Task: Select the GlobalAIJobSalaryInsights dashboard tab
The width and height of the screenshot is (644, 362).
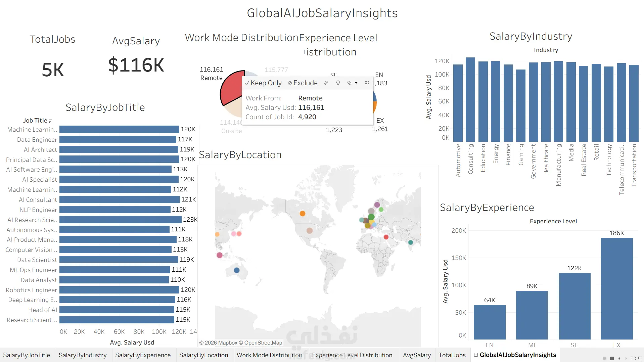Action: [514, 355]
